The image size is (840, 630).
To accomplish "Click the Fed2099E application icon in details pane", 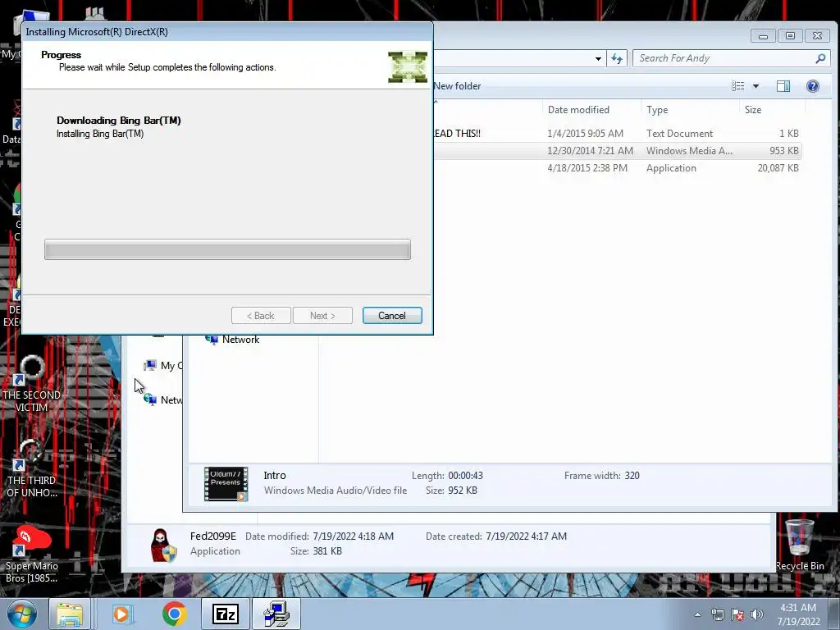I will 163,545.
